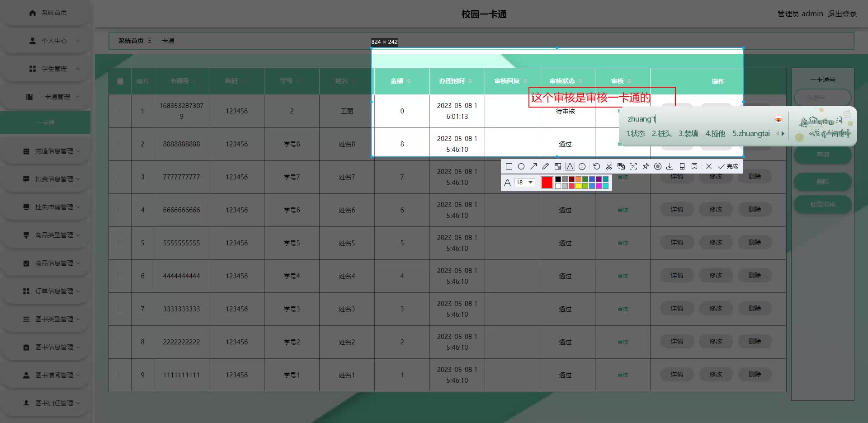Viewport: 868px width, 423px height.
Task: Pick the yellow color swatch
Action: point(578,186)
